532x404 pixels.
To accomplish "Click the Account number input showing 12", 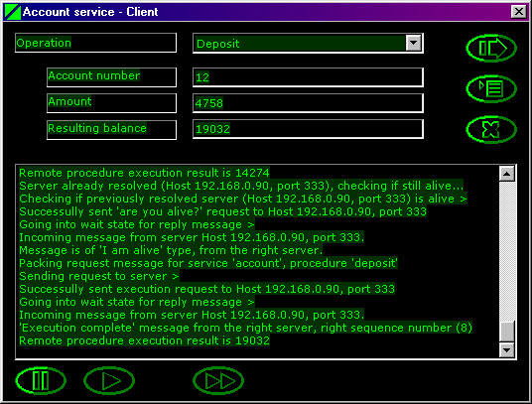I will [308, 77].
